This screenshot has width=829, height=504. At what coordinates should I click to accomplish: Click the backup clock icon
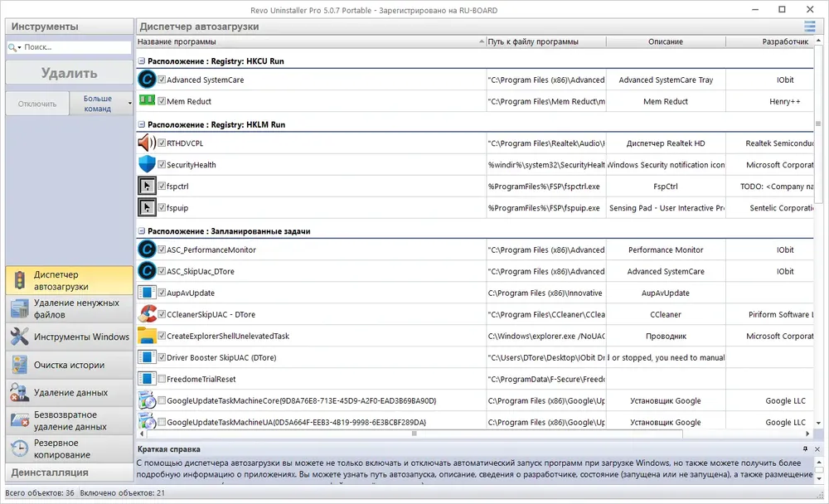(20, 448)
